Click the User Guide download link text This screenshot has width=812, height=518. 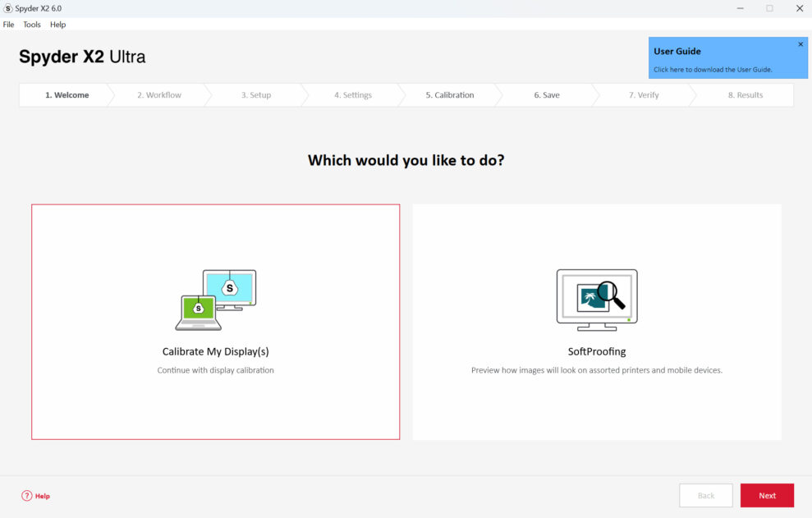(713, 70)
